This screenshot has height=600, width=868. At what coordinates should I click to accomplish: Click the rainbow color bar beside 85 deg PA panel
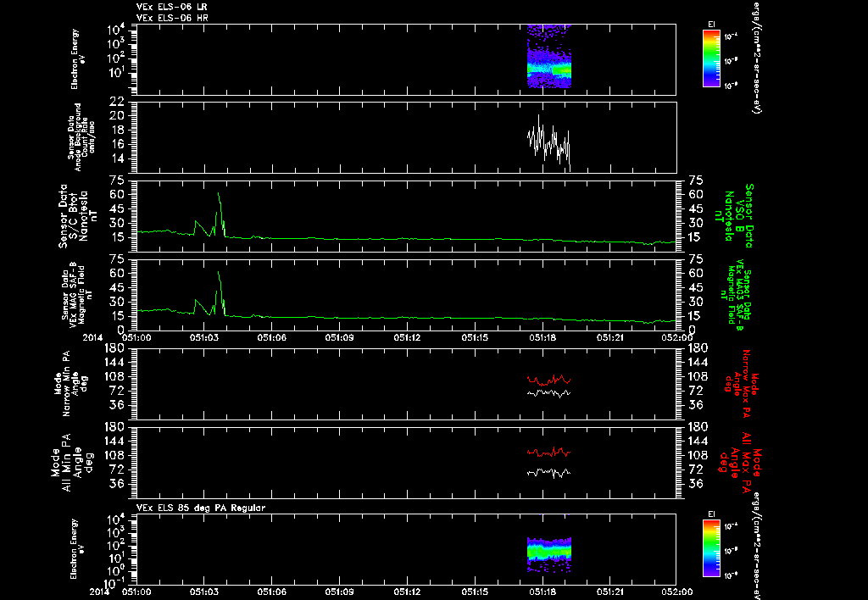coord(711,548)
